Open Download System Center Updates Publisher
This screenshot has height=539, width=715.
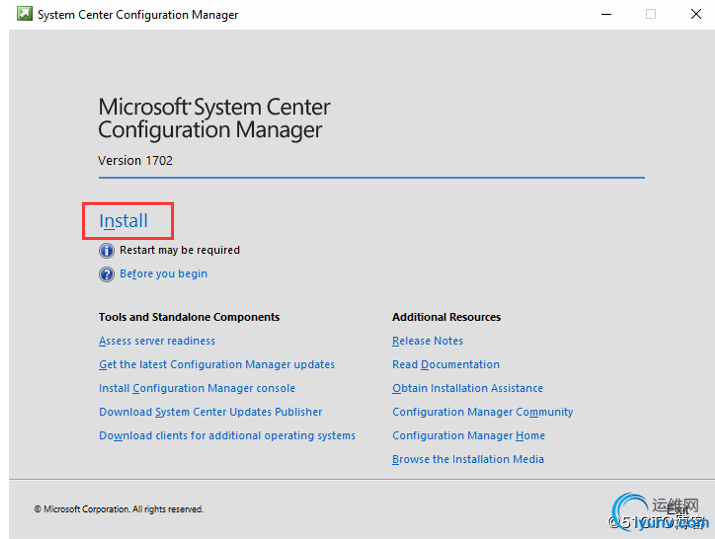[210, 412]
